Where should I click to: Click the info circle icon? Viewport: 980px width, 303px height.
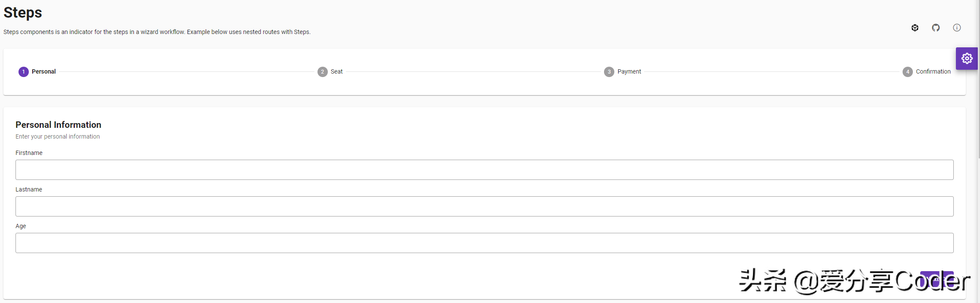click(x=957, y=28)
